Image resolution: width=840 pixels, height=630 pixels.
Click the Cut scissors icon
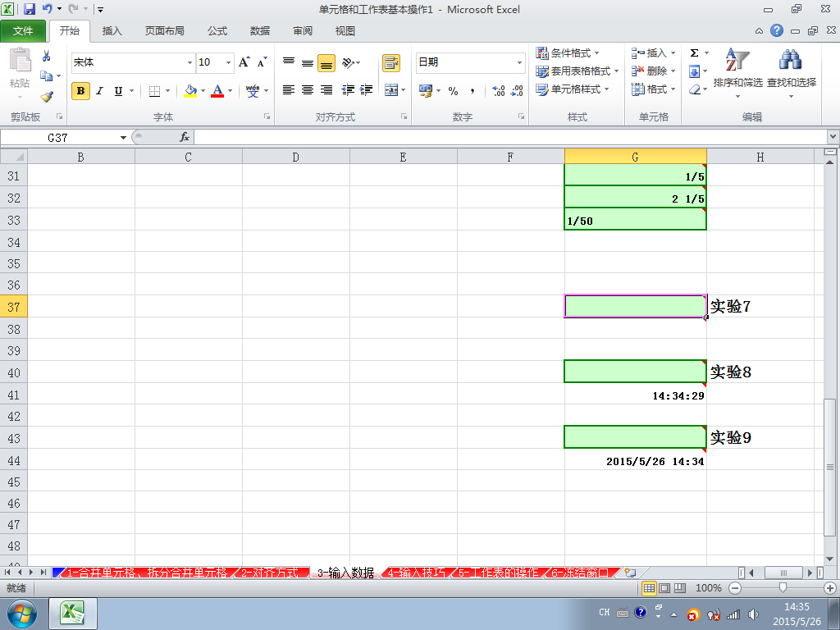[47, 56]
